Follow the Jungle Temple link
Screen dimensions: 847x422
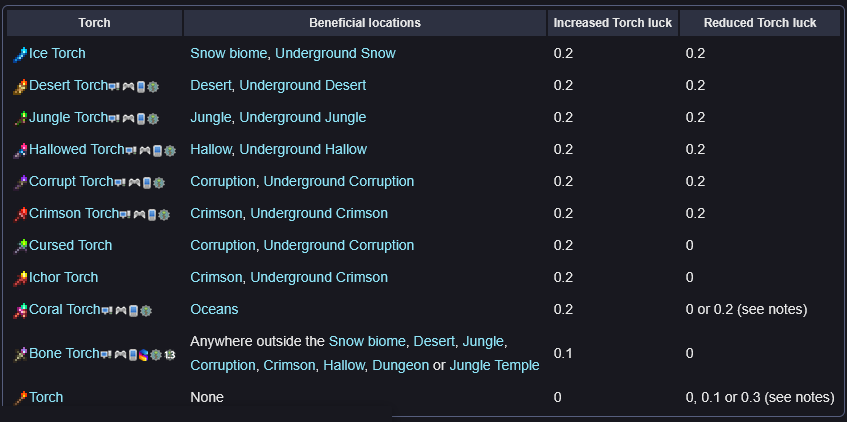coord(494,365)
